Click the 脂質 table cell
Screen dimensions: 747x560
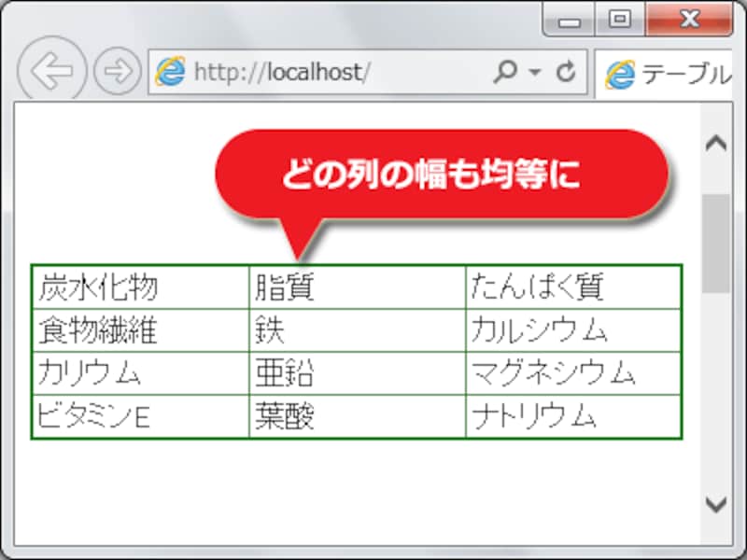(x=358, y=287)
